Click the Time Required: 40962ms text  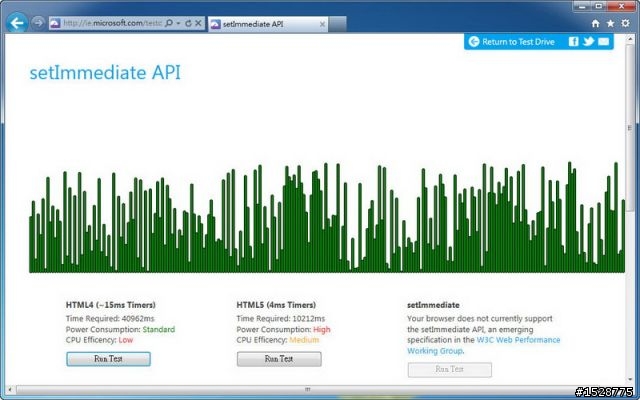click(110, 319)
